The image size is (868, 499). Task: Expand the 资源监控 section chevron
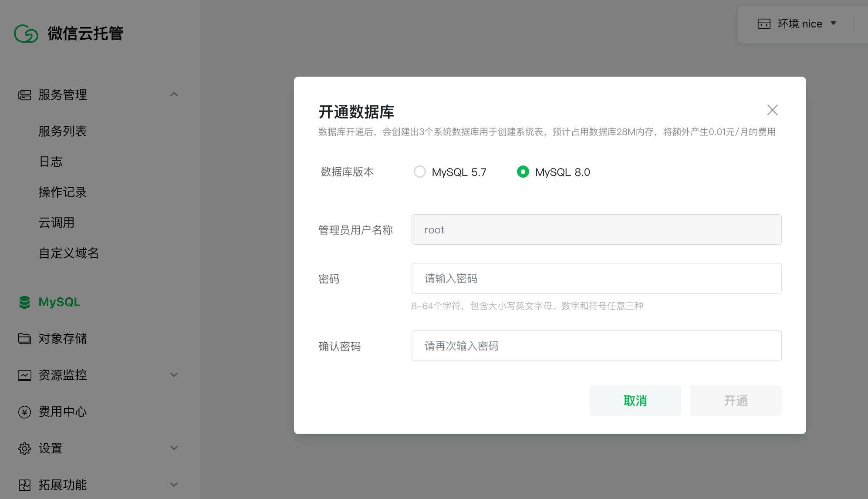[174, 375]
